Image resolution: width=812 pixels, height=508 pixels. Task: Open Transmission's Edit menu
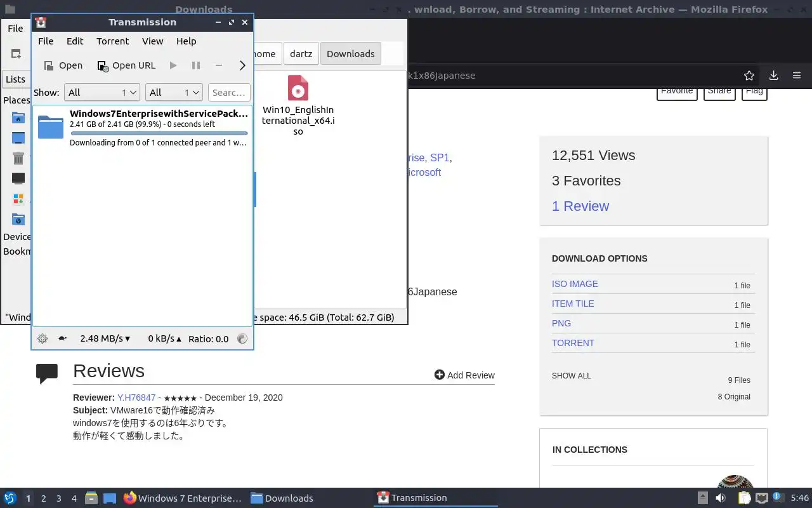tap(75, 41)
